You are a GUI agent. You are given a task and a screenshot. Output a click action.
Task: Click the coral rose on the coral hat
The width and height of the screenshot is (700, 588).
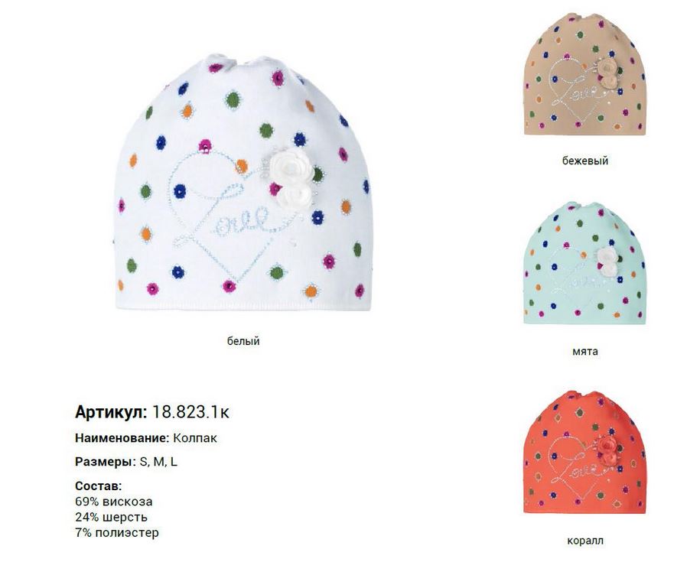coord(607,450)
